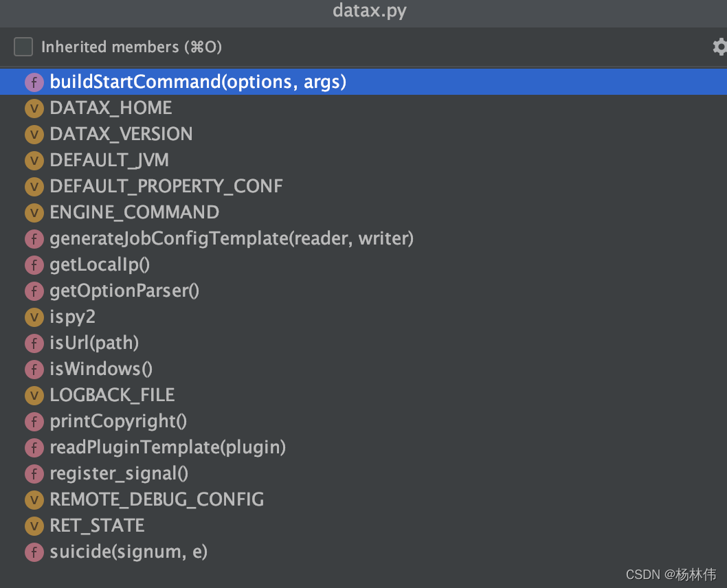The height and width of the screenshot is (588, 727).
Task: Select the isUrl function entry
Action: tap(94, 343)
